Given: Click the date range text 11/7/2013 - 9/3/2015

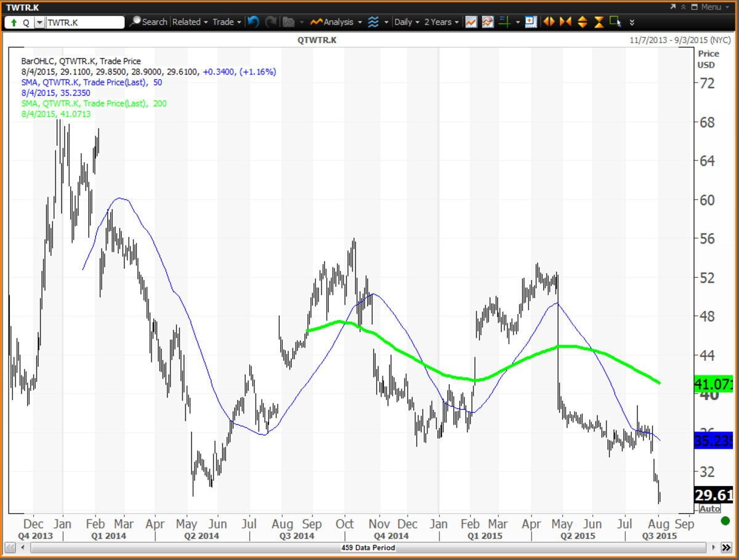Looking at the screenshot, I should point(680,40).
